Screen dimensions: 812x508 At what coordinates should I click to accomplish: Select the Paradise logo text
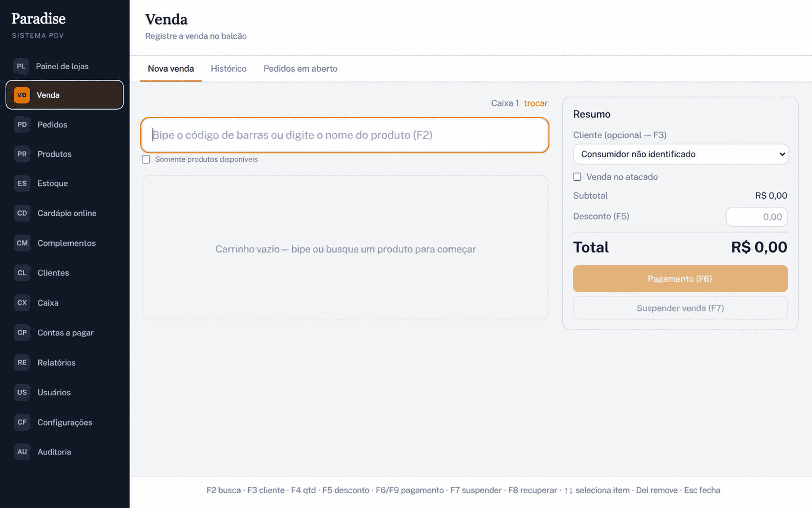click(38, 19)
